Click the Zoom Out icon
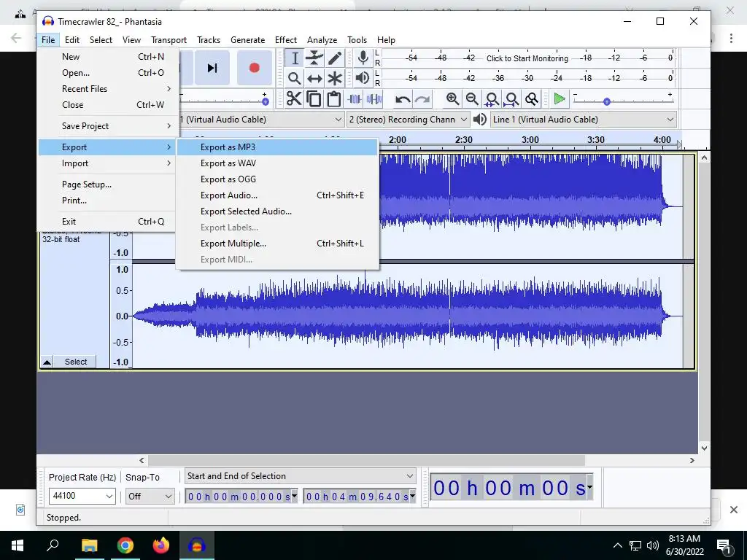 [472, 99]
